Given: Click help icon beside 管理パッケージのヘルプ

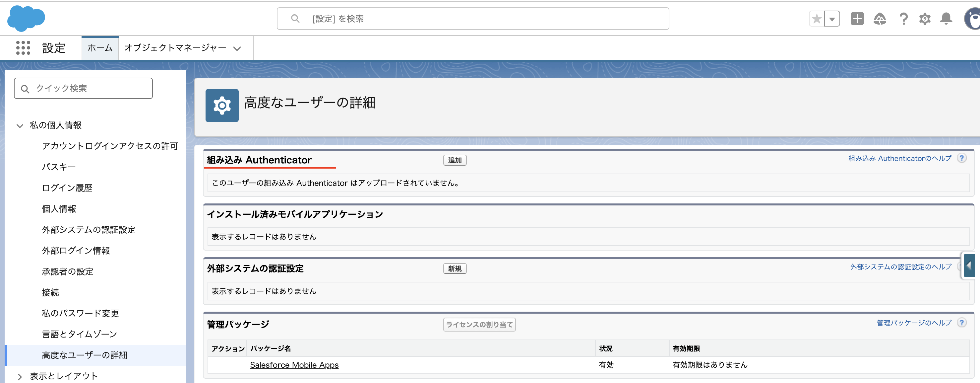Looking at the screenshot, I should 962,323.
